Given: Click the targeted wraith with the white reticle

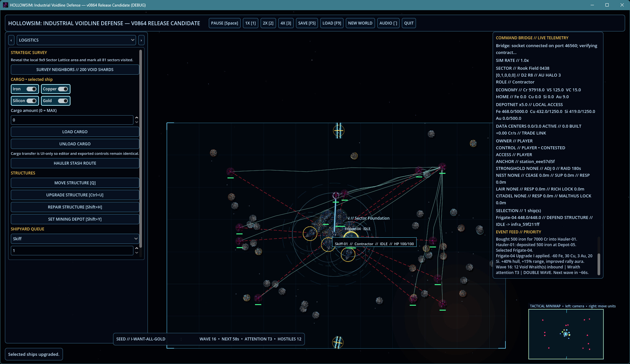Looking at the screenshot, I should point(336,196).
